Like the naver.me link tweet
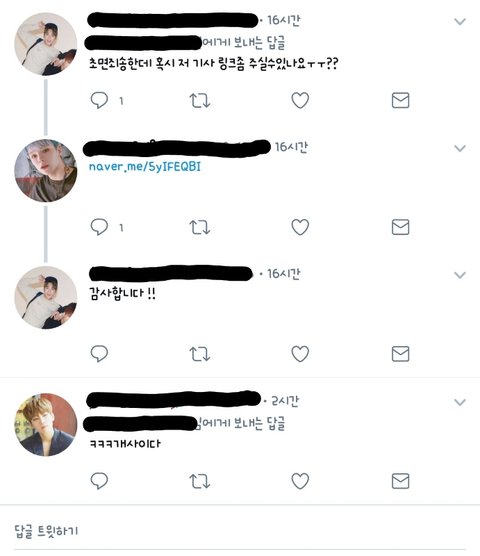The width and height of the screenshot is (480, 556). (300, 227)
